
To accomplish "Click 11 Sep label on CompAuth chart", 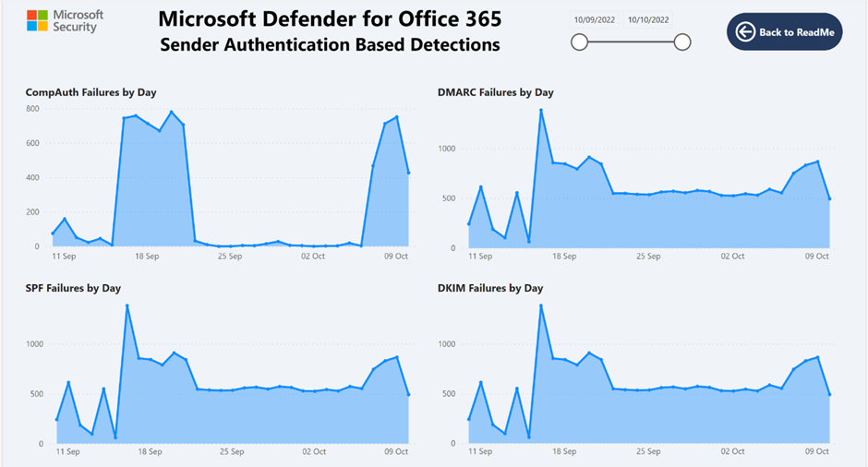I will coord(64,257).
